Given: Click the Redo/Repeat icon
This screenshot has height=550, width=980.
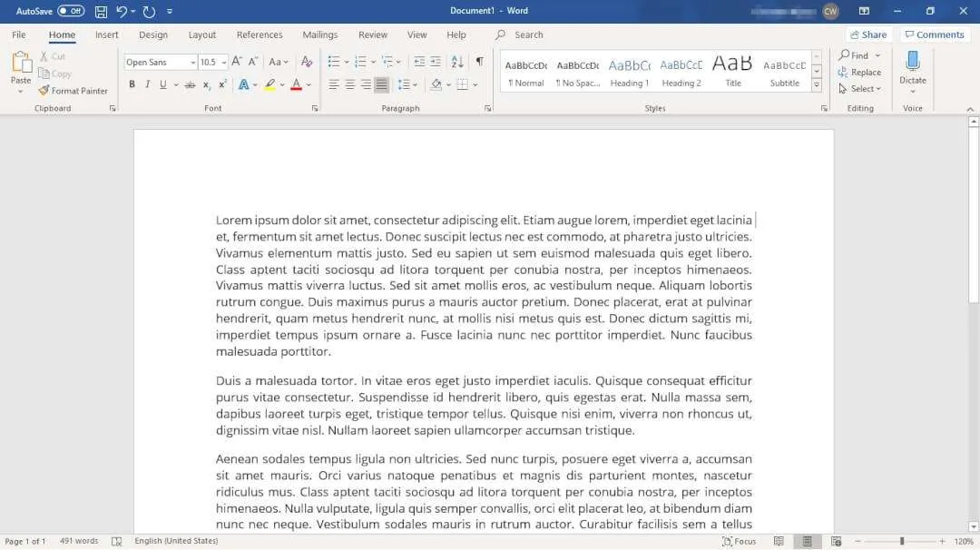Looking at the screenshot, I should 149,11.
